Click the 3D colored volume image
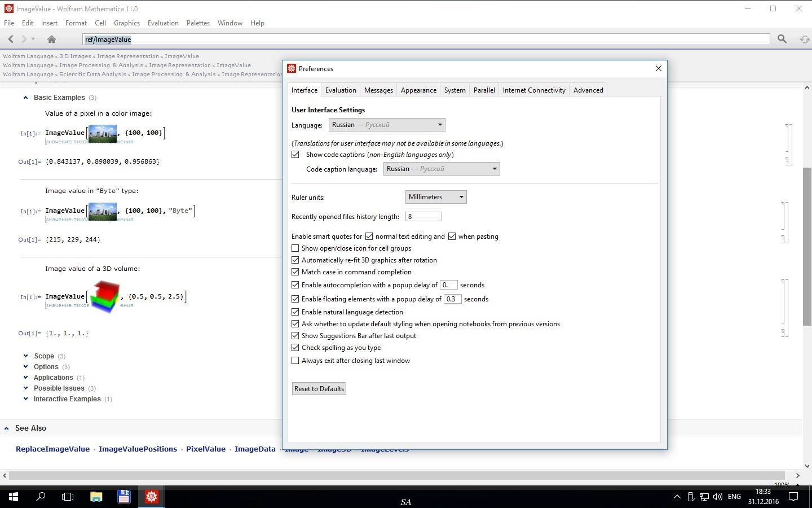 [x=104, y=296]
